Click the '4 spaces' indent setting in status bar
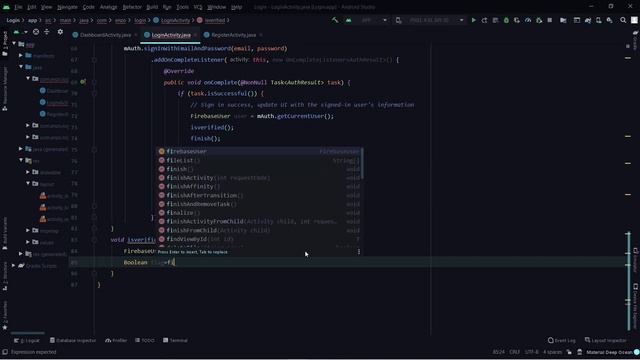 click(x=552, y=352)
